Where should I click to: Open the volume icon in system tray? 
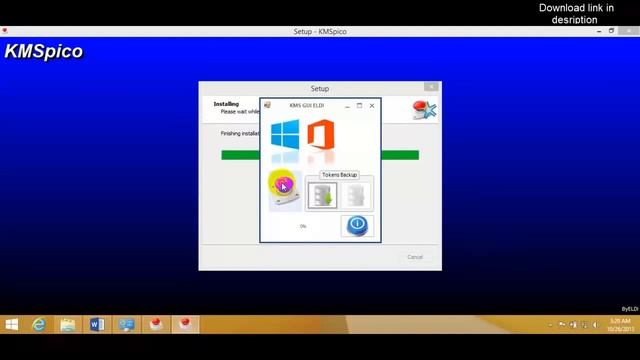596,325
